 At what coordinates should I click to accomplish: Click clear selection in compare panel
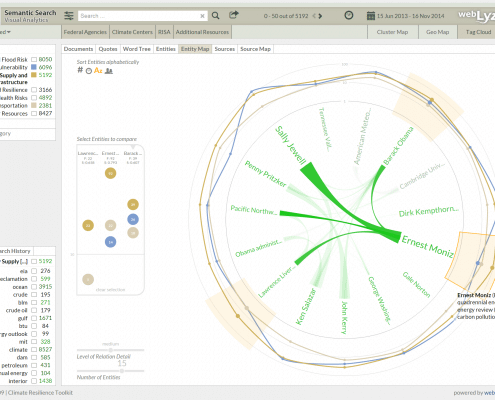(x=110, y=290)
